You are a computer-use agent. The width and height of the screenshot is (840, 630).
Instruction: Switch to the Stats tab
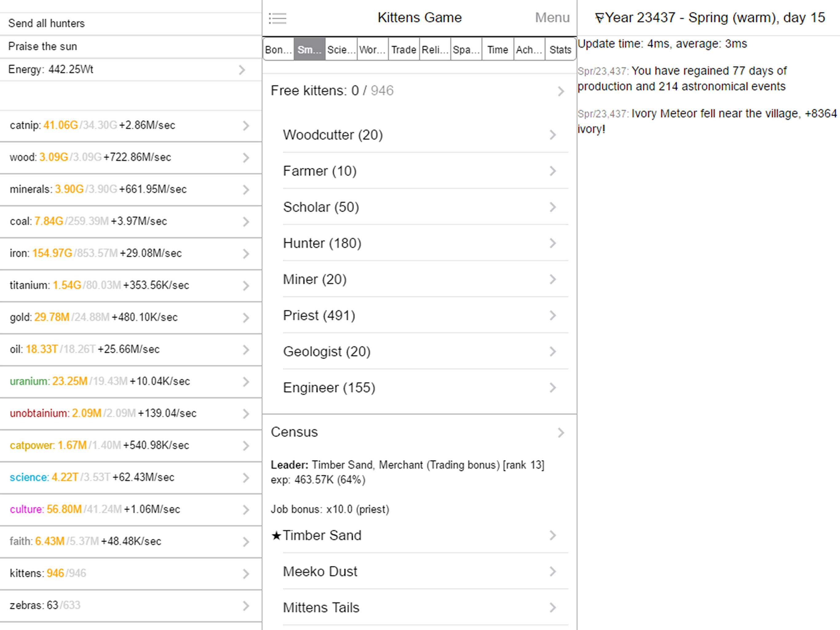pyautogui.click(x=560, y=50)
